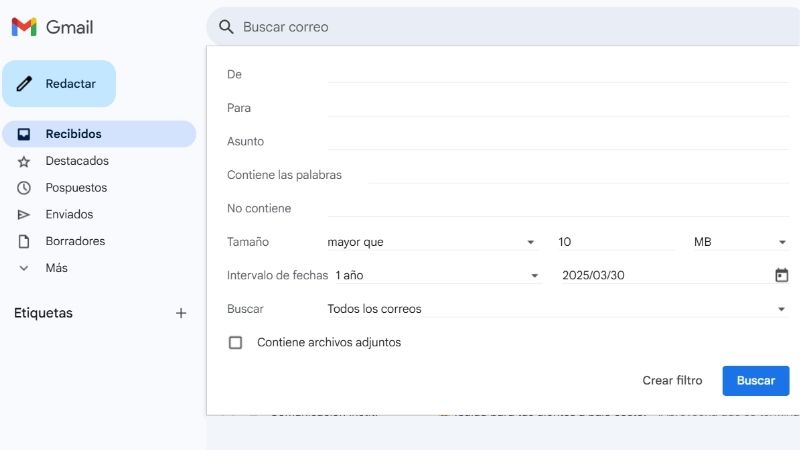Screen dimensions: 800x450
Task: Click the Para recipient field
Action: [558, 108]
